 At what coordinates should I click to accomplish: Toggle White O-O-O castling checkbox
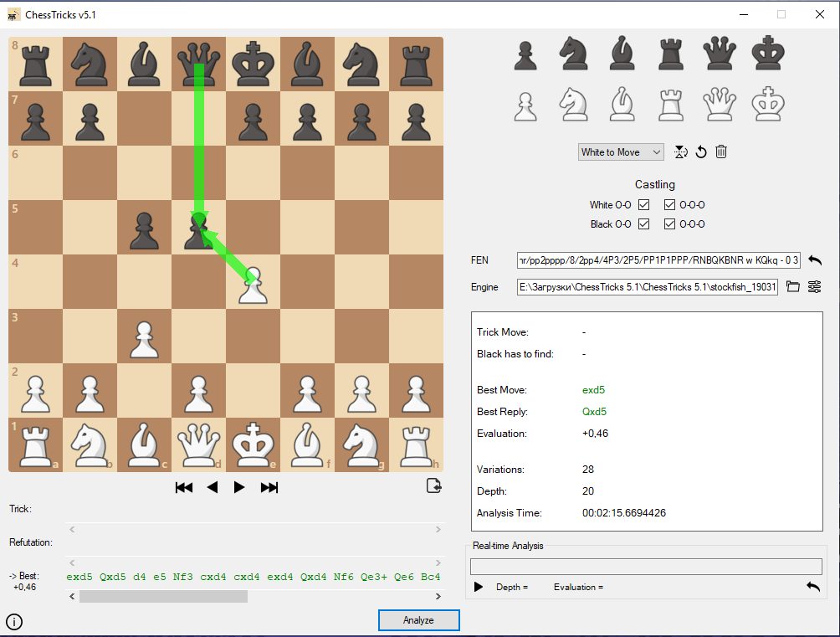[x=669, y=205]
